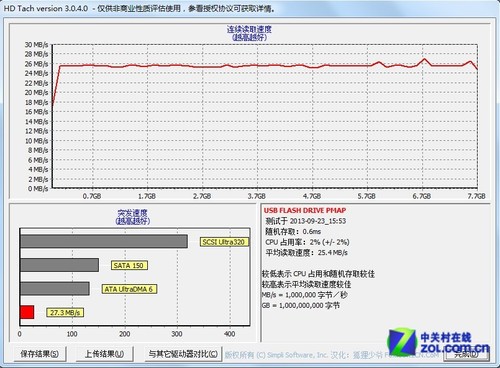Click the red curve peak near 6.7GB
This screenshot has height=368, width=500.
(424, 59)
